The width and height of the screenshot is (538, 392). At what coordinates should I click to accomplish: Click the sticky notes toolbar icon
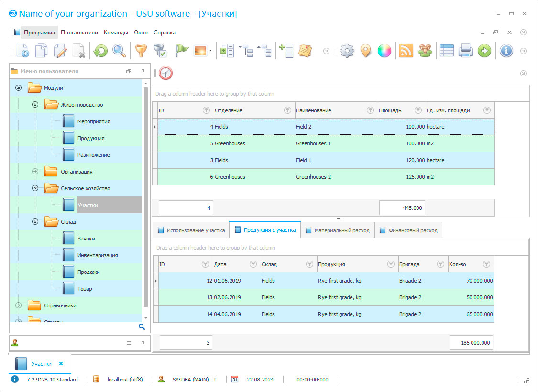point(305,51)
